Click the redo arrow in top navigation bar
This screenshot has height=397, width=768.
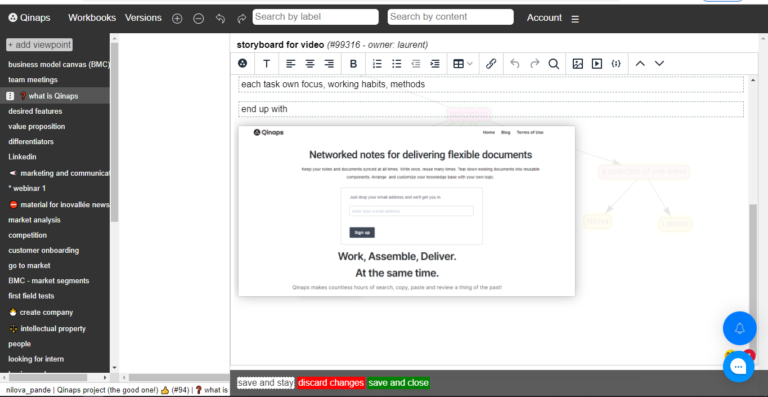241,19
